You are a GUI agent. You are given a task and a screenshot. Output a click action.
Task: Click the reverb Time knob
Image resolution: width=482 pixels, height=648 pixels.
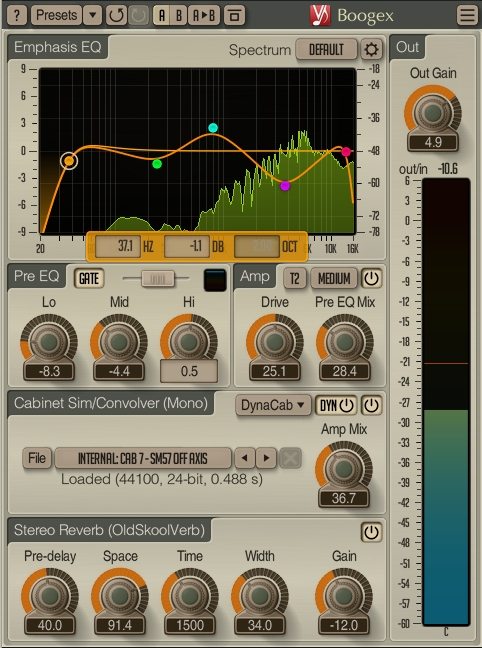(x=190, y=596)
